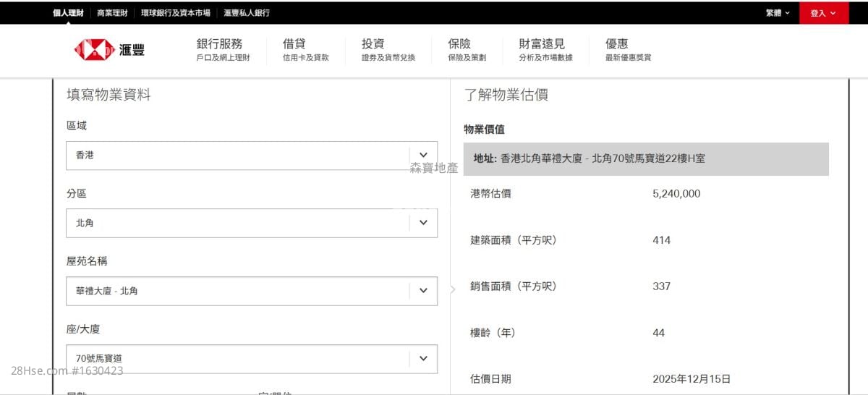
Task: Select the 銷售面積 value 337
Action: [661, 286]
